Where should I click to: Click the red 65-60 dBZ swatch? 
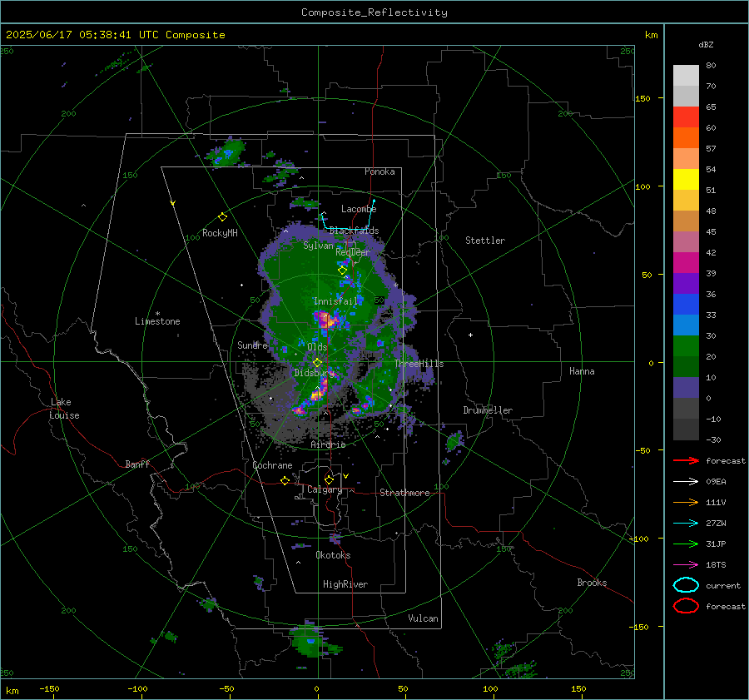686,117
